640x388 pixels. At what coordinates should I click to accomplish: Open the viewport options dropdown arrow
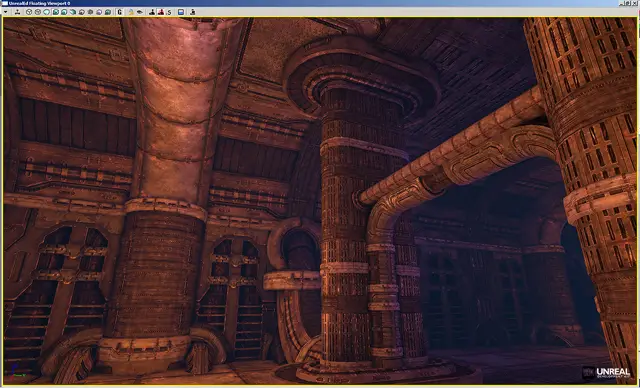(x=5, y=12)
